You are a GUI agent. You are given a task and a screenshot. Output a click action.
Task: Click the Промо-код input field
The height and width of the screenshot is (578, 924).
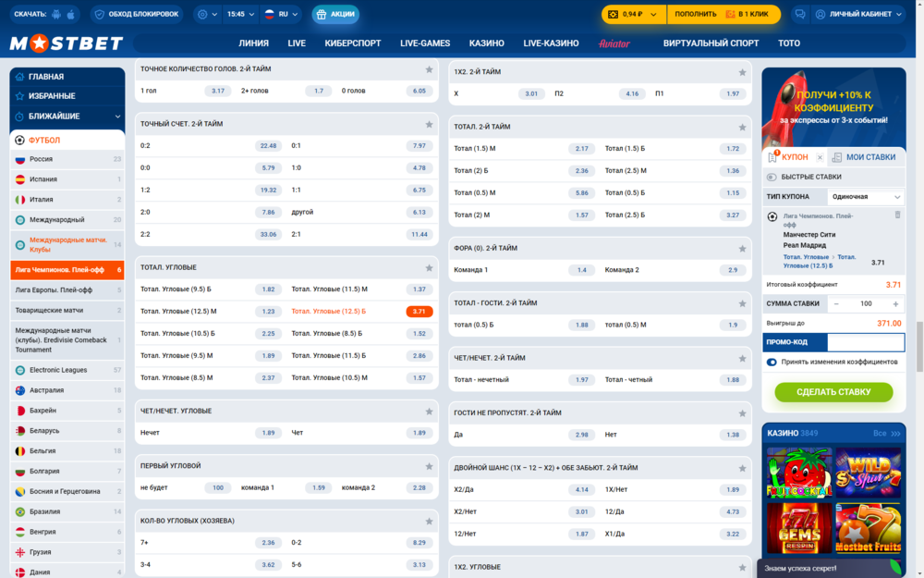click(x=866, y=342)
